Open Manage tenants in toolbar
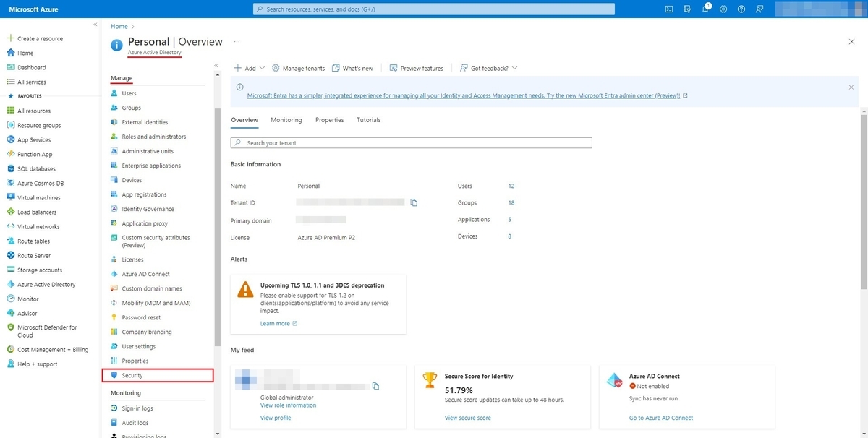The height and width of the screenshot is (438, 868). tap(299, 68)
